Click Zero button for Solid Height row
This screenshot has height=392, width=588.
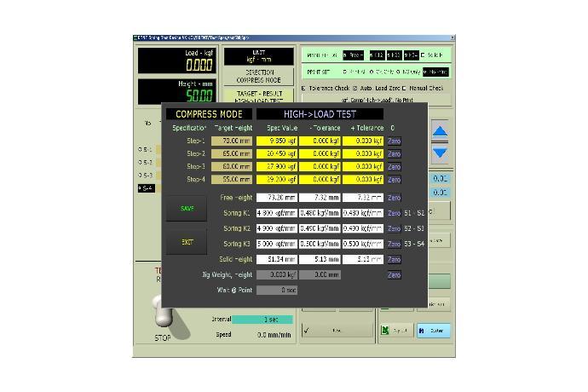coord(394,259)
